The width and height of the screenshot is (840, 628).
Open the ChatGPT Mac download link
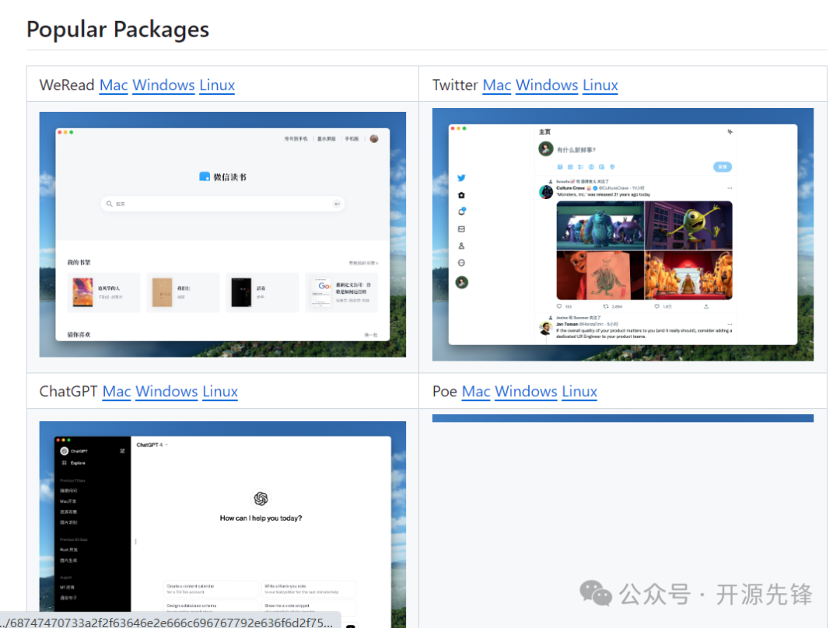pyautogui.click(x=117, y=391)
